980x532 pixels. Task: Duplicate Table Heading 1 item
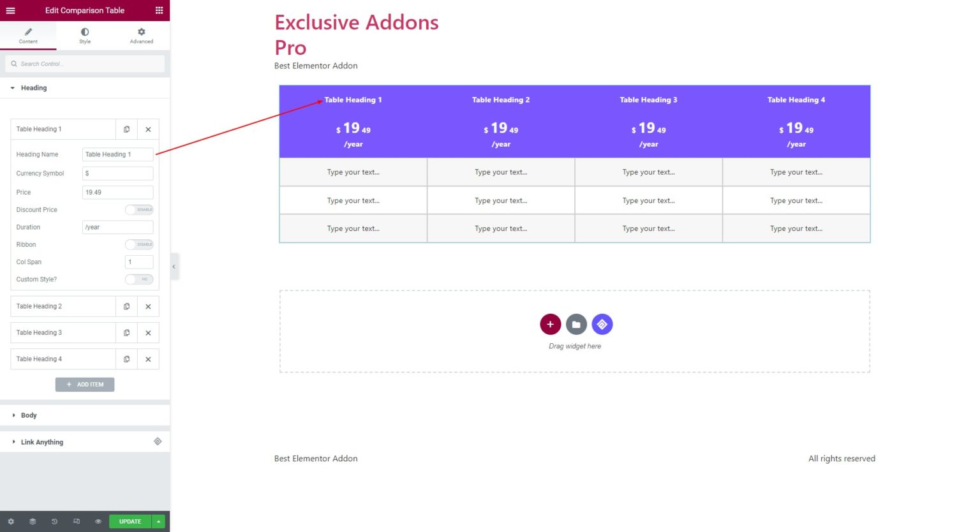[x=126, y=129]
